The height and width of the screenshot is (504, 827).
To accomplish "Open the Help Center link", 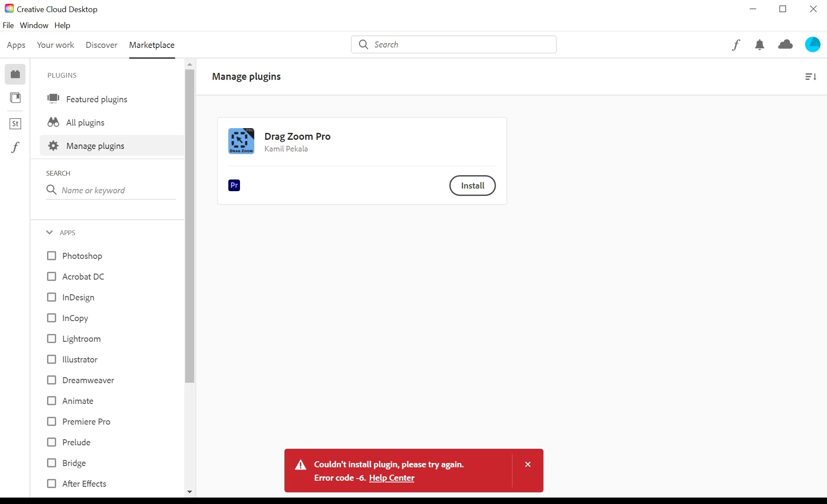I will click(391, 478).
